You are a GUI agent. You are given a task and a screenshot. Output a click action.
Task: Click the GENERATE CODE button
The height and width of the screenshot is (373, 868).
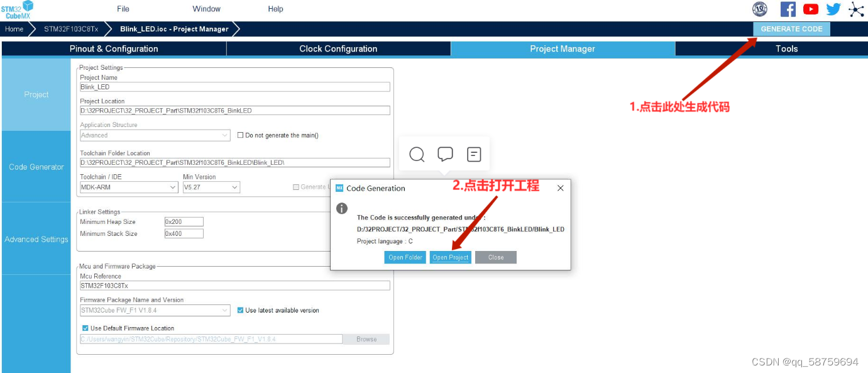[x=791, y=29]
